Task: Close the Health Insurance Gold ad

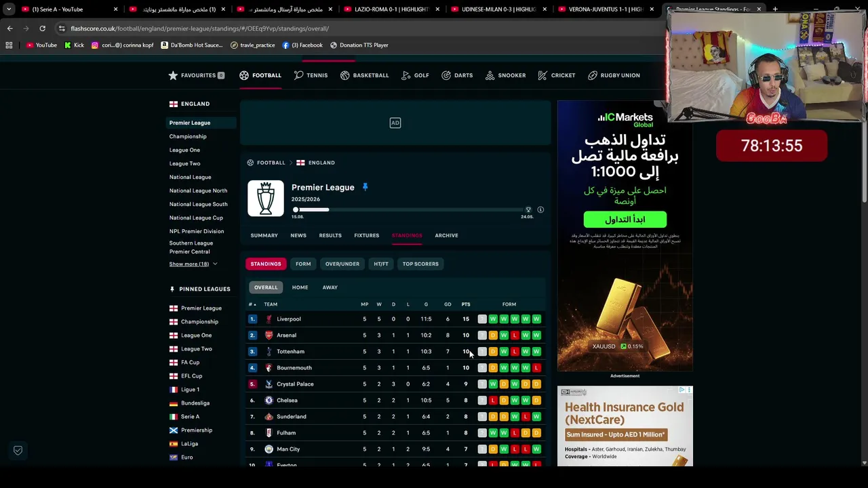Action: [689, 390]
